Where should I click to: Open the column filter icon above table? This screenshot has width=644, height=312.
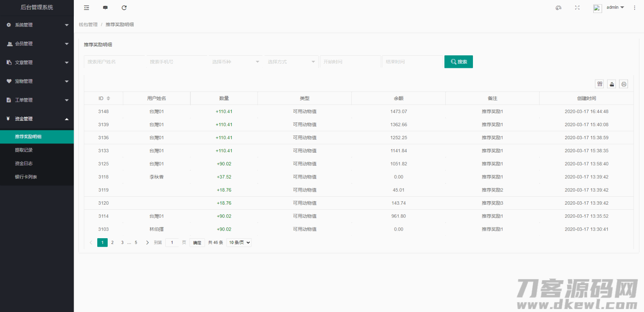click(x=600, y=84)
